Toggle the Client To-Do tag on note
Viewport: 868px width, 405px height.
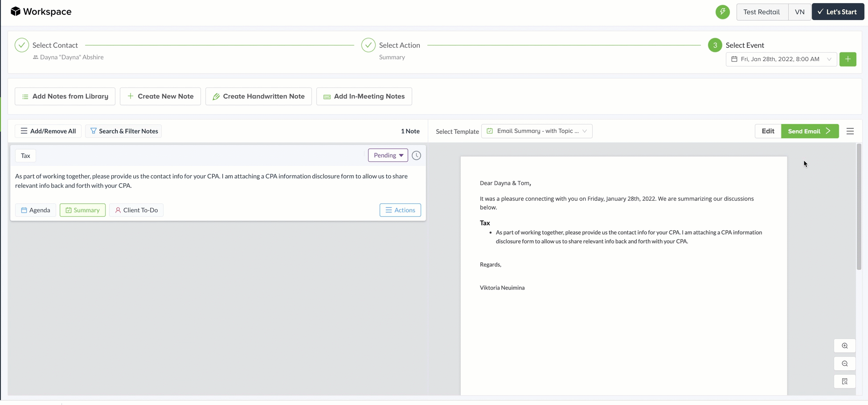[136, 210]
